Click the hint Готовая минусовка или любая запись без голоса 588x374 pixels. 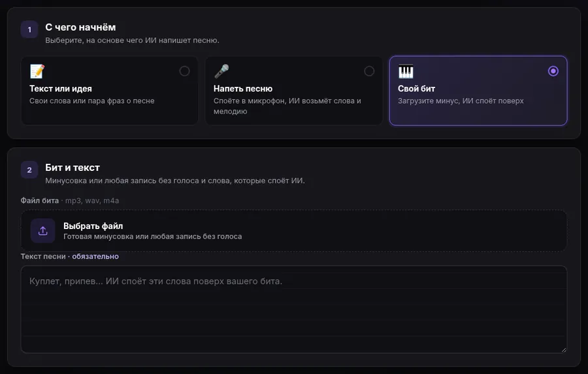pyautogui.click(x=153, y=236)
